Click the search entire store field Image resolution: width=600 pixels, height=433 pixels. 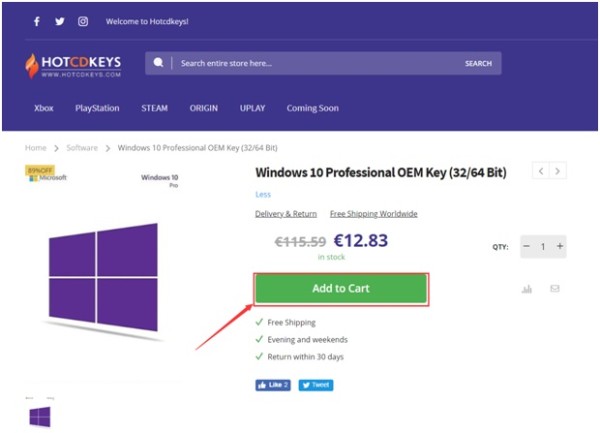pyautogui.click(x=318, y=63)
